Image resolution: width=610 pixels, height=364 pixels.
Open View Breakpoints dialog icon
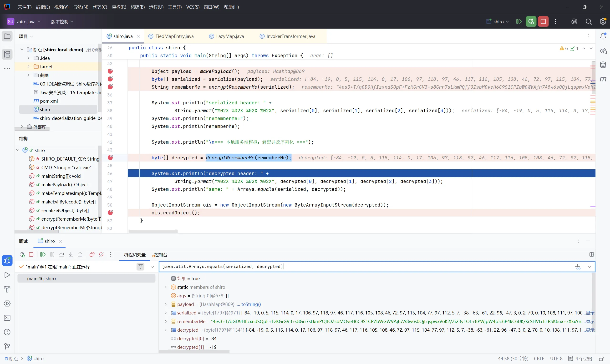click(x=92, y=255)
